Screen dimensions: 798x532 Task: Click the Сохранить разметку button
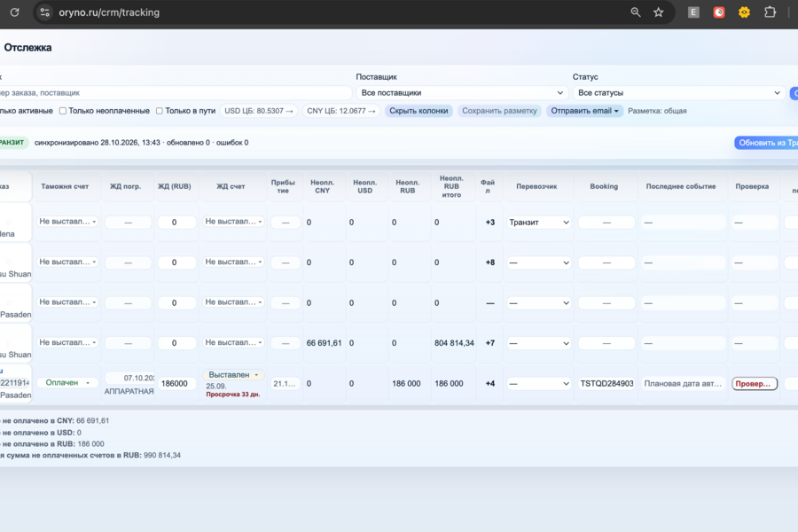(499, 111)
